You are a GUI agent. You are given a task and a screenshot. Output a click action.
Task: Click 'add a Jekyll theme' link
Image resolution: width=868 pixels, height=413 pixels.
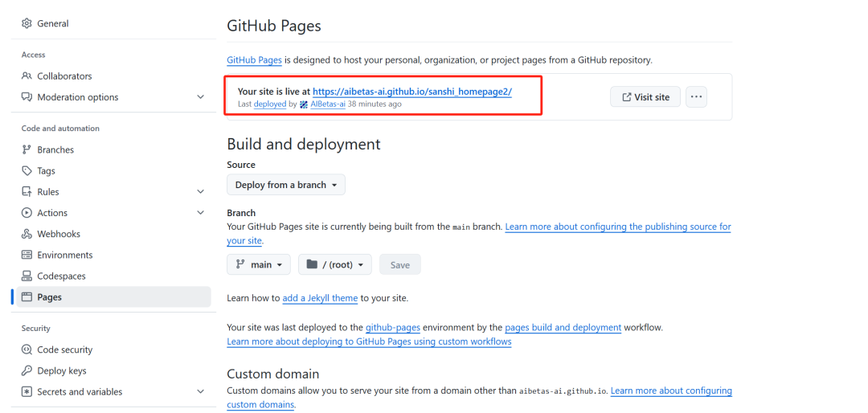pyautogui.click(x=320, y=298)
